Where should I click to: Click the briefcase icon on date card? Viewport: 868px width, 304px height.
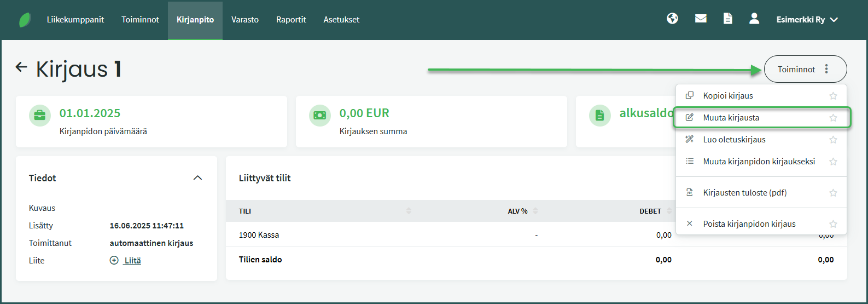coord(40,116)
